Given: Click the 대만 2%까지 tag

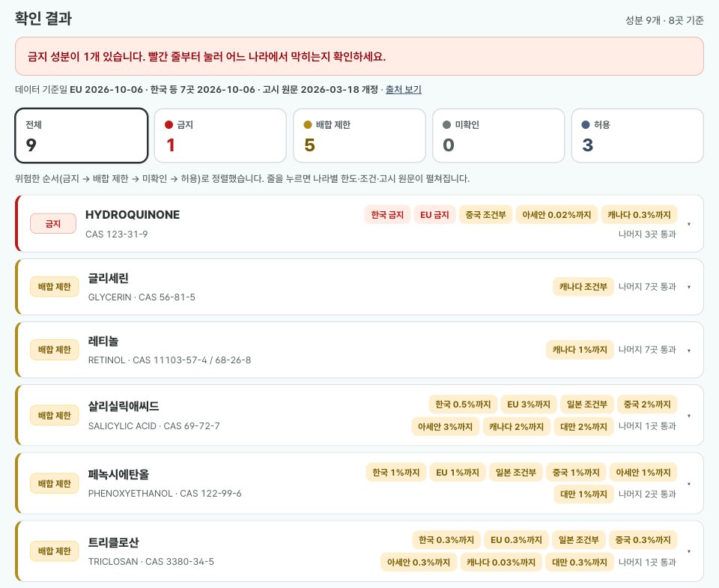Looking at the screenshot, I should pos(583,426).
